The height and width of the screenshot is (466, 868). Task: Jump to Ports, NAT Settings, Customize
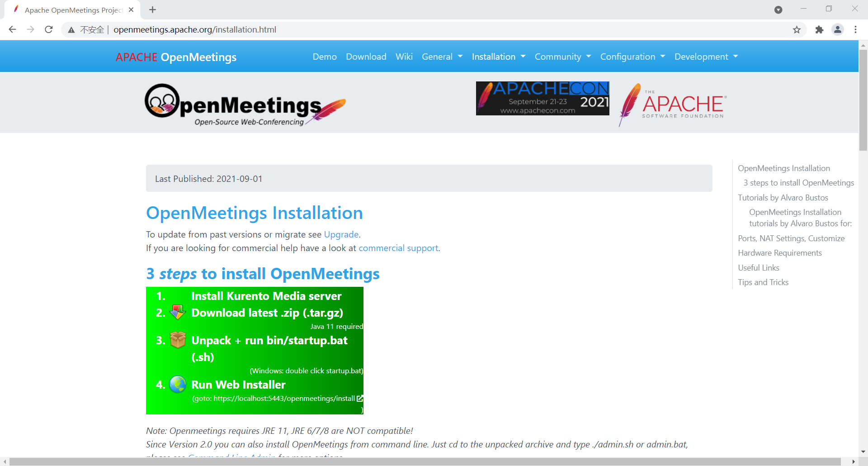(791, 238)
